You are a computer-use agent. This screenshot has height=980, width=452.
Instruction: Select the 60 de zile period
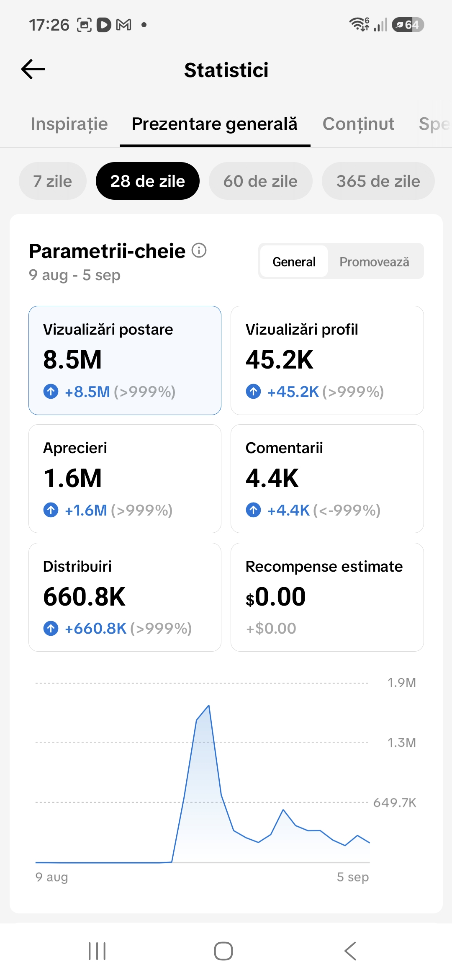261,181
